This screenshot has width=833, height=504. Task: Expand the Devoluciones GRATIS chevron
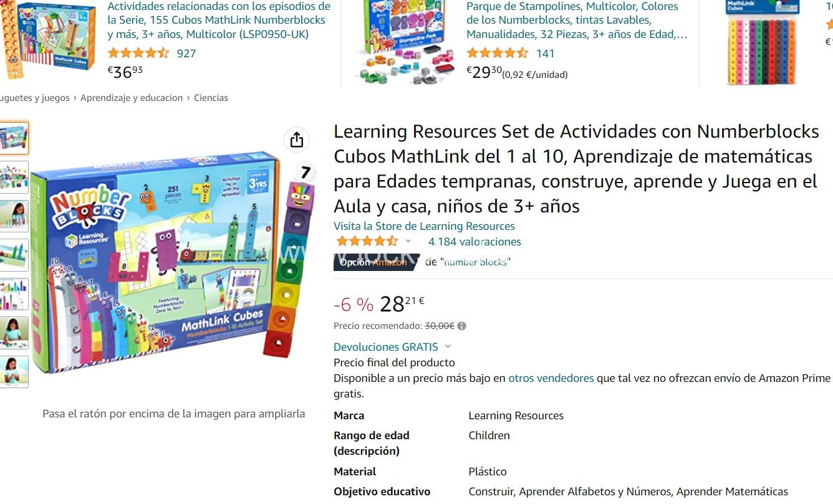pyautogui.click(x=448, y=347)
